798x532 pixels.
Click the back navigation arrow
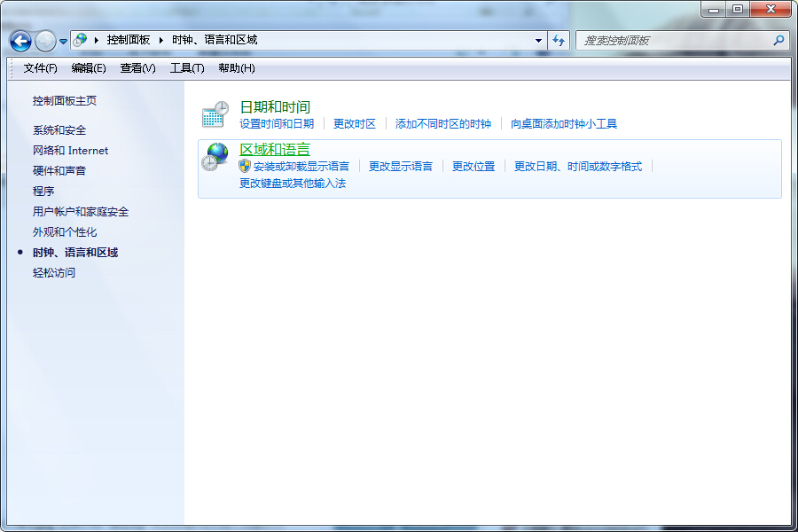tap(20, 40)
